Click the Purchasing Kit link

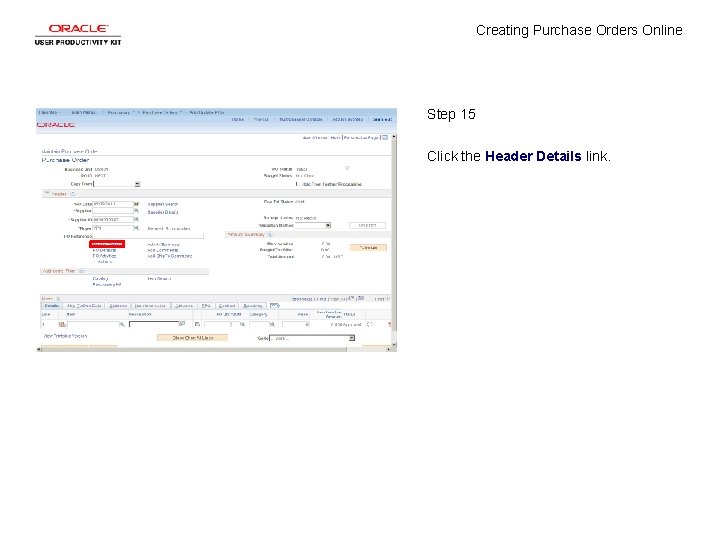pos(107,285)
